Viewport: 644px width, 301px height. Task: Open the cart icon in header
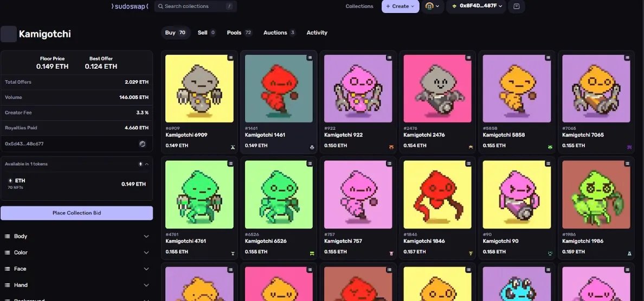coord(516,6)
